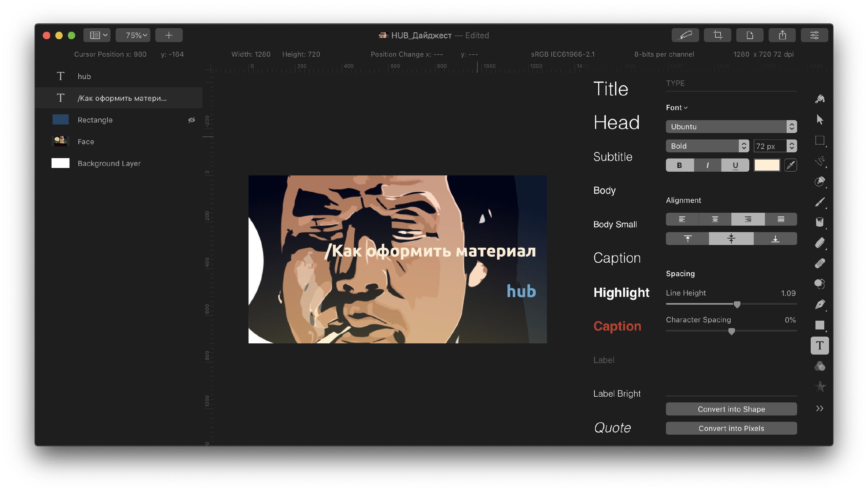Select the Rectangle layer row

(119, 120)
